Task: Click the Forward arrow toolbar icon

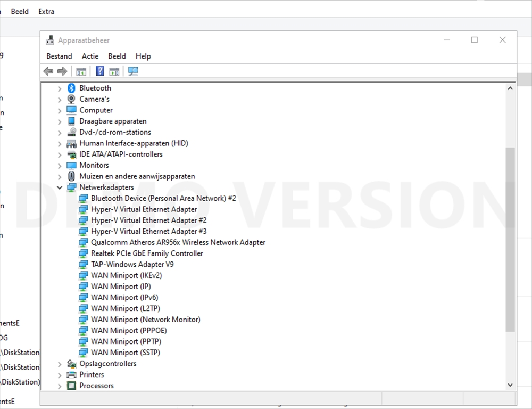Action: tap(62, 71)
